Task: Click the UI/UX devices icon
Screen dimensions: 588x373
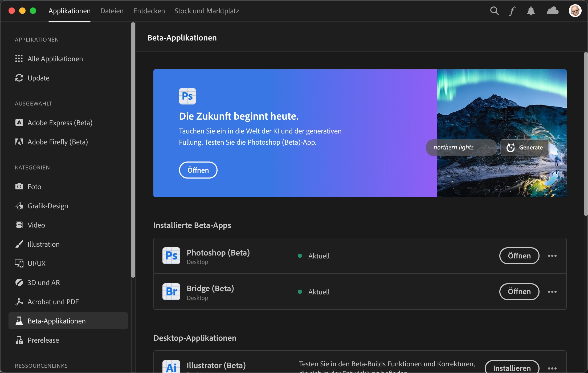Action: point(19,263)
